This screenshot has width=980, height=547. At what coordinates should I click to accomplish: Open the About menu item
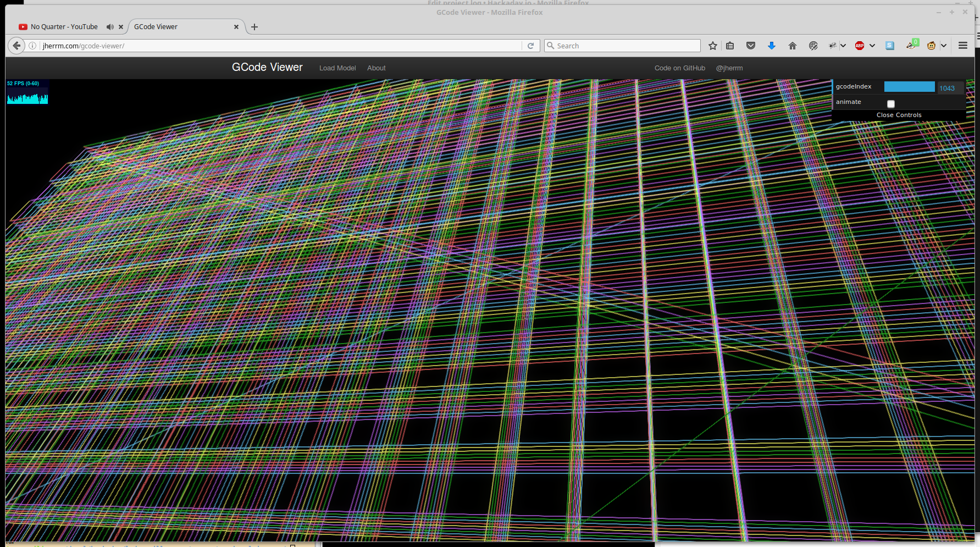(377, 68)
